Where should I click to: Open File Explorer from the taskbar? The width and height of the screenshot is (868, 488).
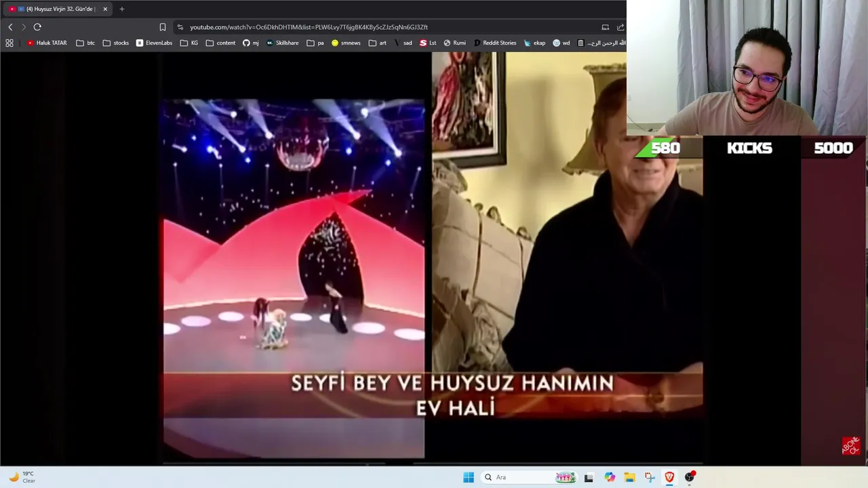coord(629,477)
